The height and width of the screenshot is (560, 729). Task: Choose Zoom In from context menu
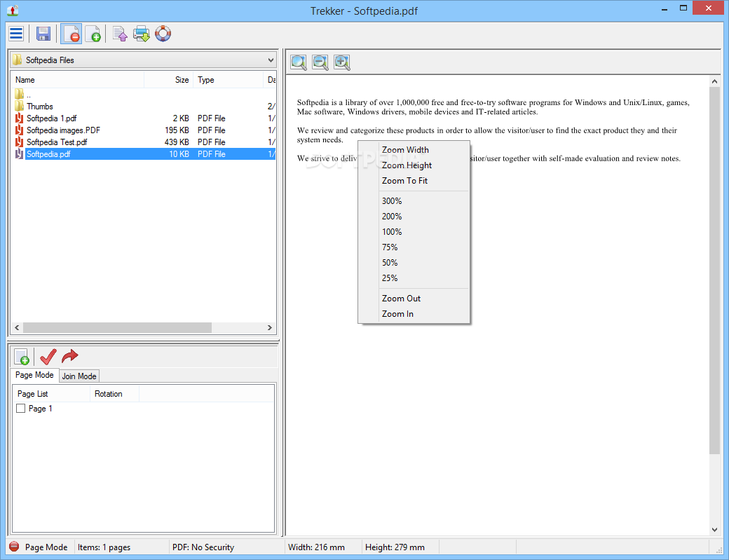point(397,314)
